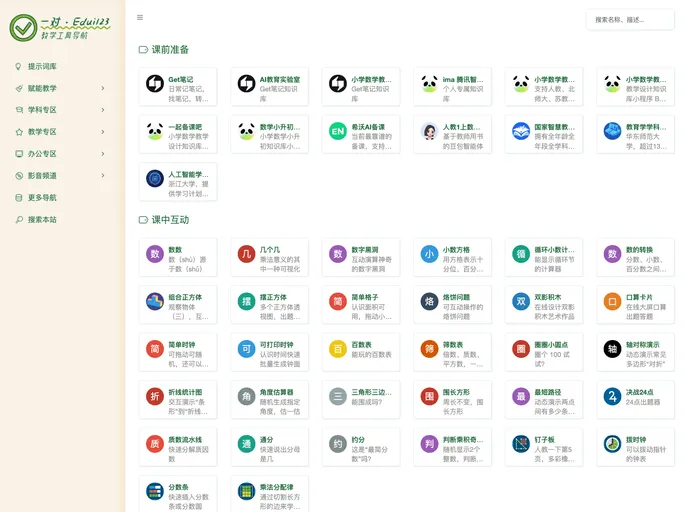Click the avatar icon of 人教1上数
The image size is (688, 512).
pos(430,131)
